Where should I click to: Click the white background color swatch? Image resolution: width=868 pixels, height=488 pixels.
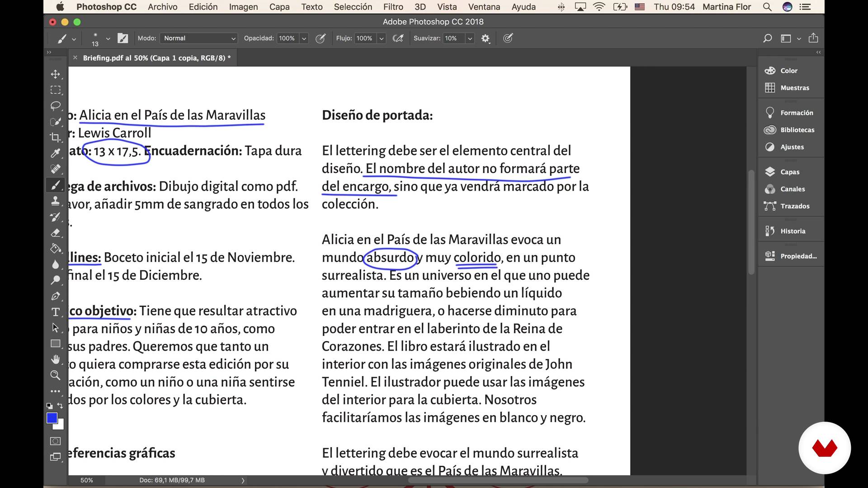click(61, 426)
